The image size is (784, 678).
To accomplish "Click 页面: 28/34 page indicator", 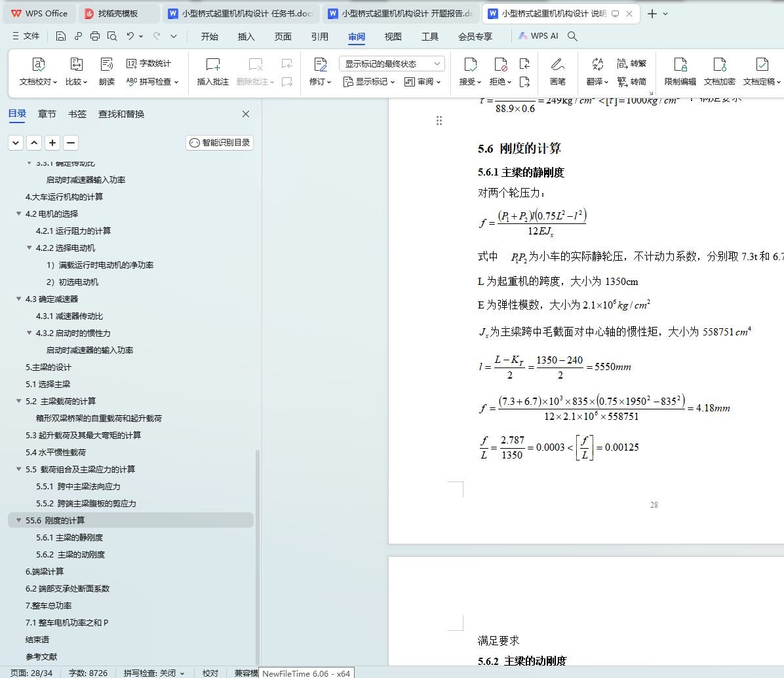I will [x=31, y=673].
